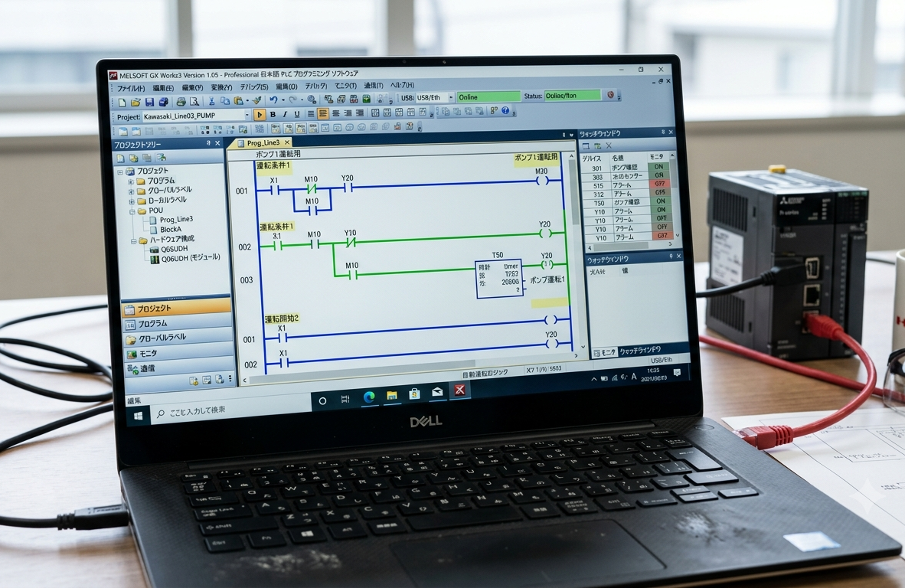905x588 pixels.
Task: Switch to bottom ウォッチウィンドウ tab
Action: [x=639, y=351]
